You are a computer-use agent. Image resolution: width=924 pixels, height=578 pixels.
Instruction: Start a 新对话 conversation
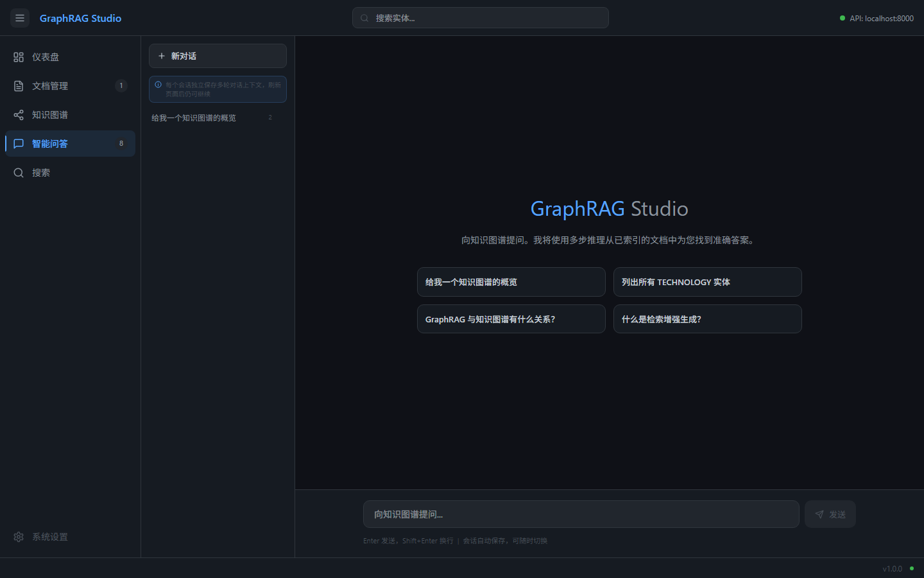click(x=218, y=56)
